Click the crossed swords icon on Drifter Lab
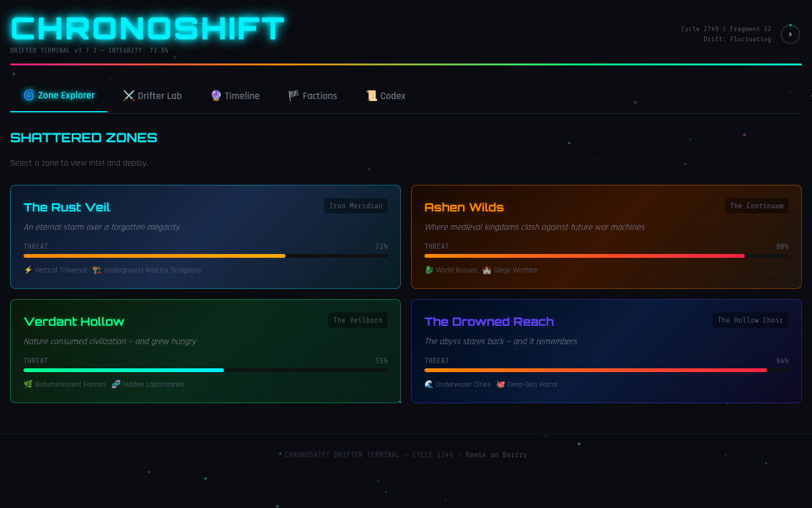This screenshot has width=812, height=508. click(x=129, y=96)
